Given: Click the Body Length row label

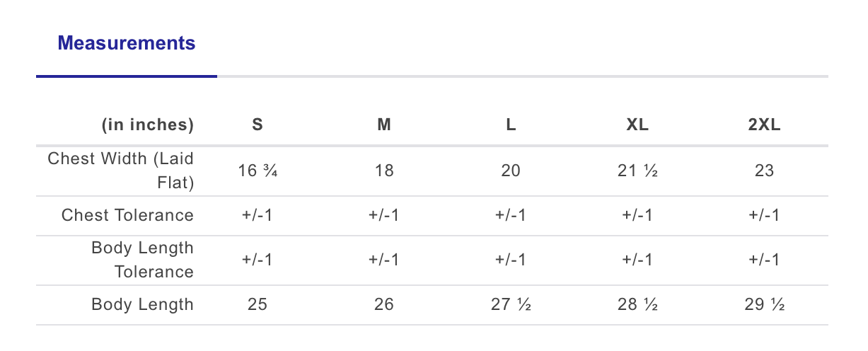Looking at the screenshot, I should tap(142, 305).
